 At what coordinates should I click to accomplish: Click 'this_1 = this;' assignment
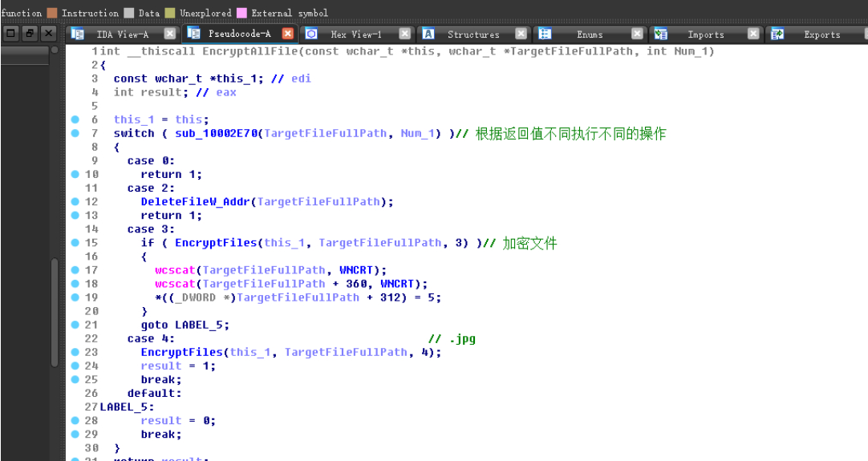click(x=161, y=119)
